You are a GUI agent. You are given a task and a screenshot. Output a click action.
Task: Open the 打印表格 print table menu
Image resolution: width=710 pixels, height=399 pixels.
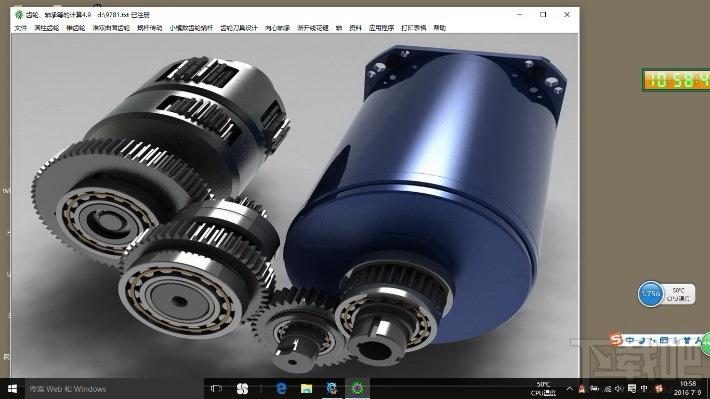[x=413, y=28]
